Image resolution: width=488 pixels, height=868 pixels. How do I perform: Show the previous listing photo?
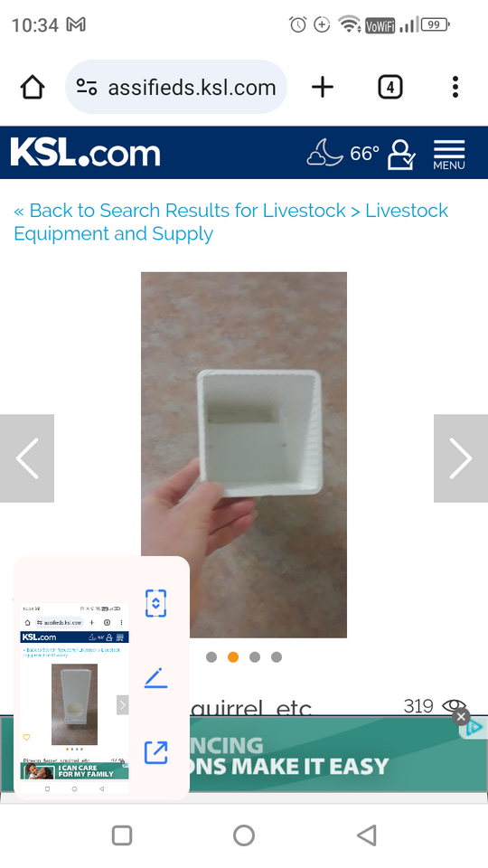coord(27,458)
